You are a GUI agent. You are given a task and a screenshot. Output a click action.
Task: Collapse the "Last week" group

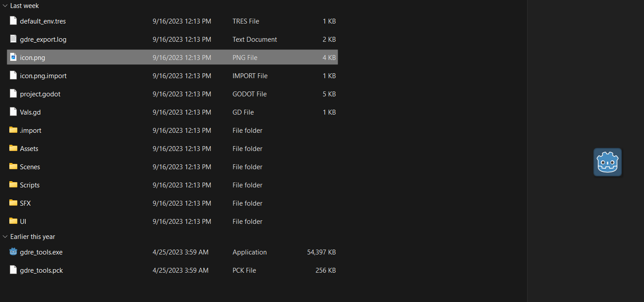pyautogui.click(x=5, y=6)
